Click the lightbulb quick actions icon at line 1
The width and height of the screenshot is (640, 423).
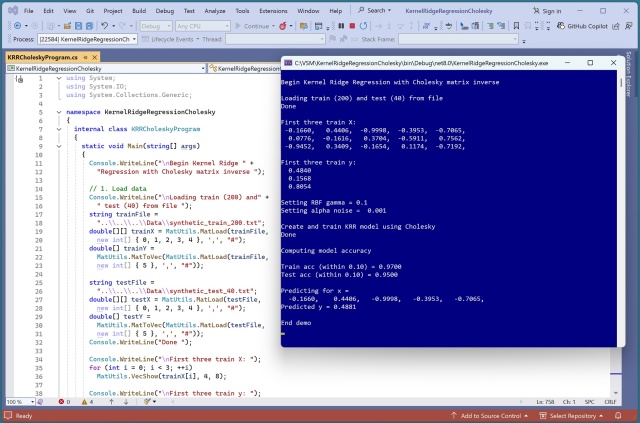pyautogui.click(x=20, y=79)
